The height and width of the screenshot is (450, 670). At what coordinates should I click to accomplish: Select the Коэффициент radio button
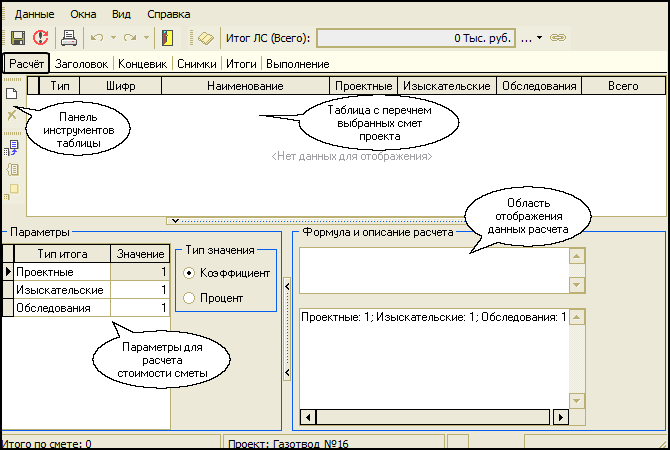pyautogui.click(x=189, y=272)
